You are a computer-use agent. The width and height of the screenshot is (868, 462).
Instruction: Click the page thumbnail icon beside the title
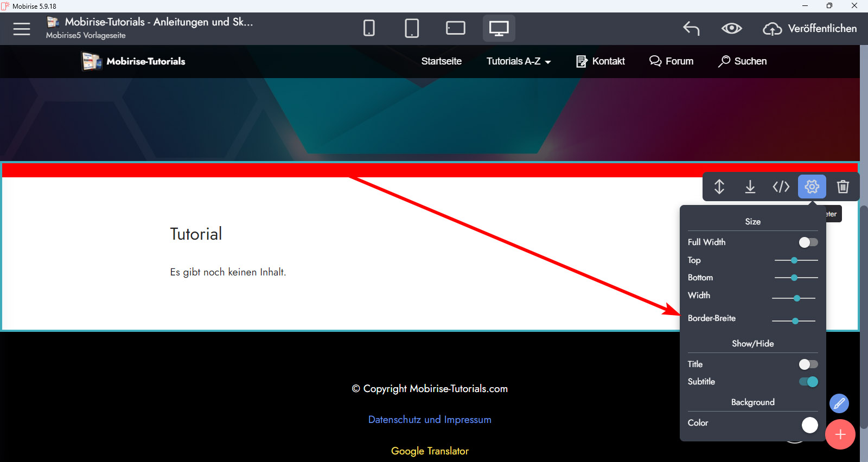point(53,22)
